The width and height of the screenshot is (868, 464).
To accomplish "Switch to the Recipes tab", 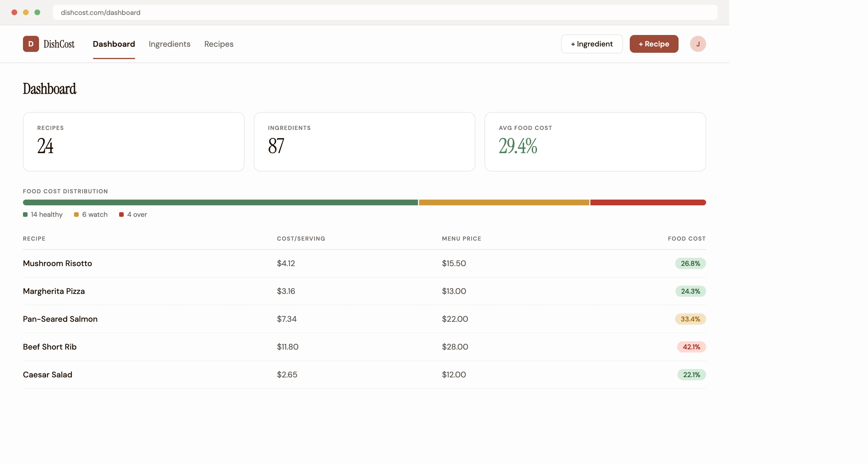I will point(218,44).
